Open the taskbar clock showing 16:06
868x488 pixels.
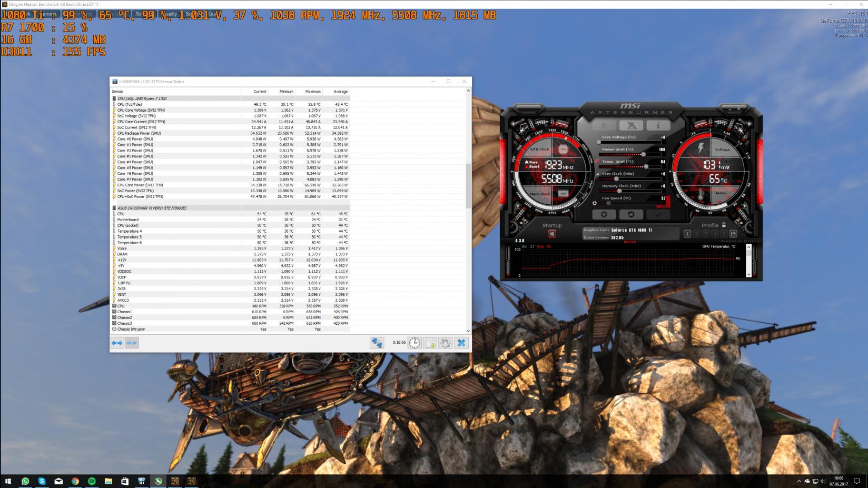pyautogui.click(x=838, y=481)
